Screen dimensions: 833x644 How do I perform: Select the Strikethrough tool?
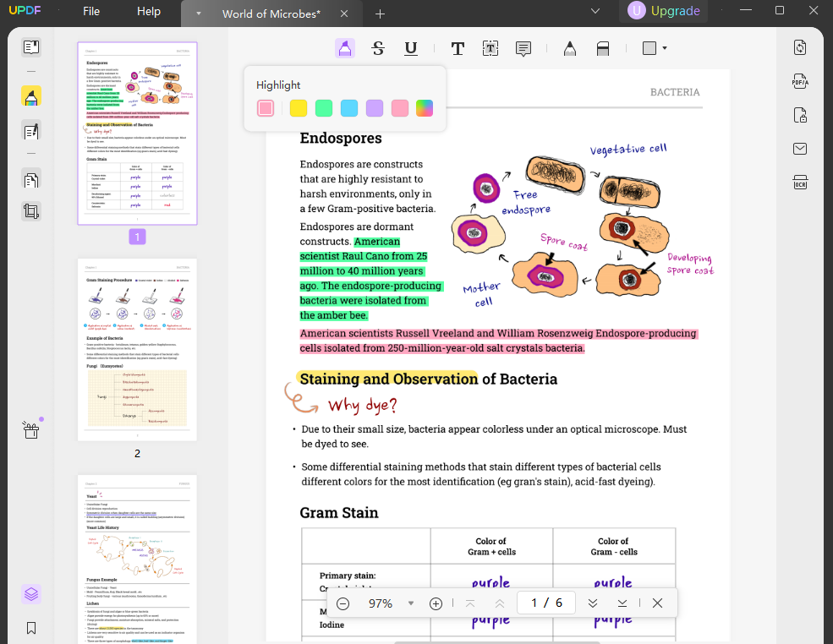378,48
